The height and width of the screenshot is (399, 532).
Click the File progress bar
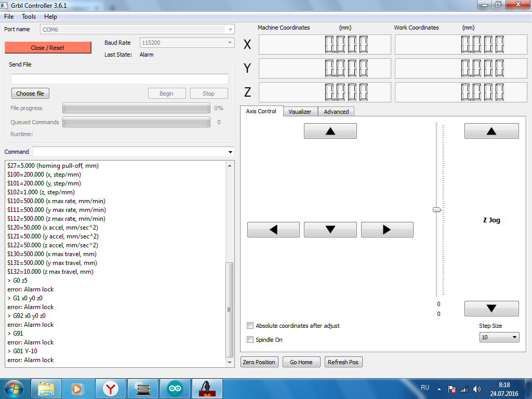(137, 108)
